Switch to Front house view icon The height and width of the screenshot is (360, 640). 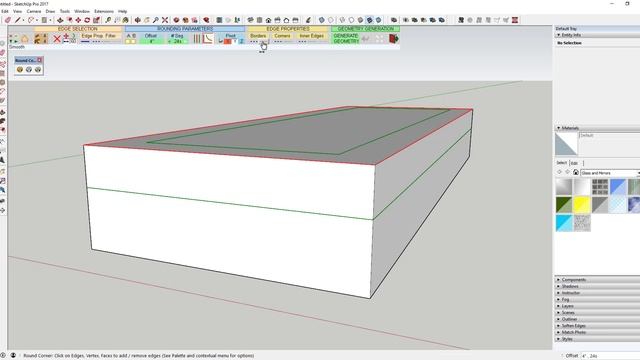[268, 20]
